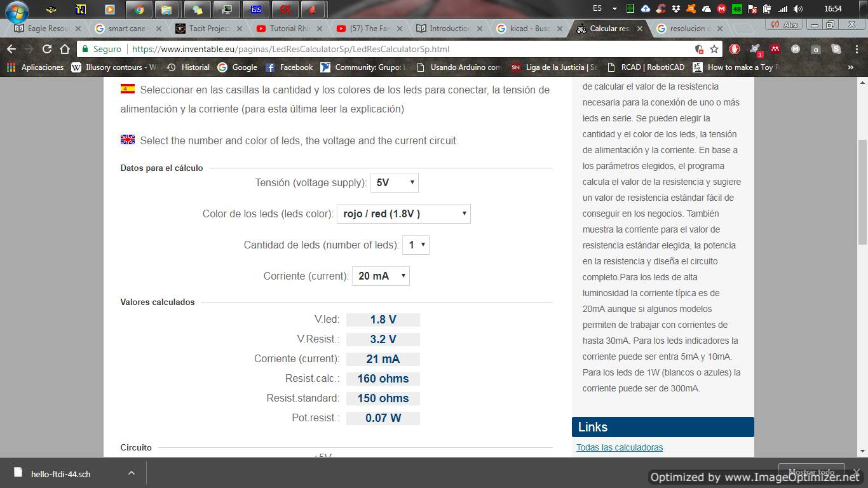Viewport: 868px width, 488px height.
Task: Open the Tensión voltage supply dropdown
Action: (395, 182)
